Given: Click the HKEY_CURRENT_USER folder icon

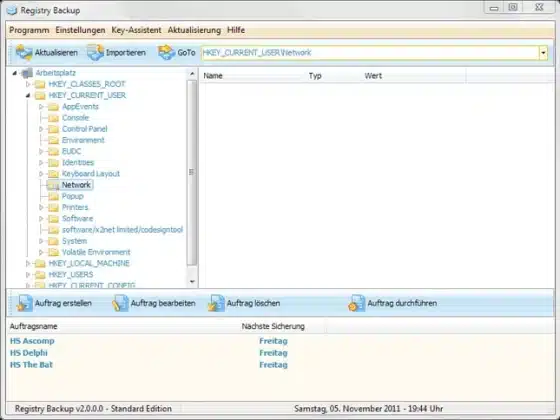Looking at the screenshot, I should 40,95.
